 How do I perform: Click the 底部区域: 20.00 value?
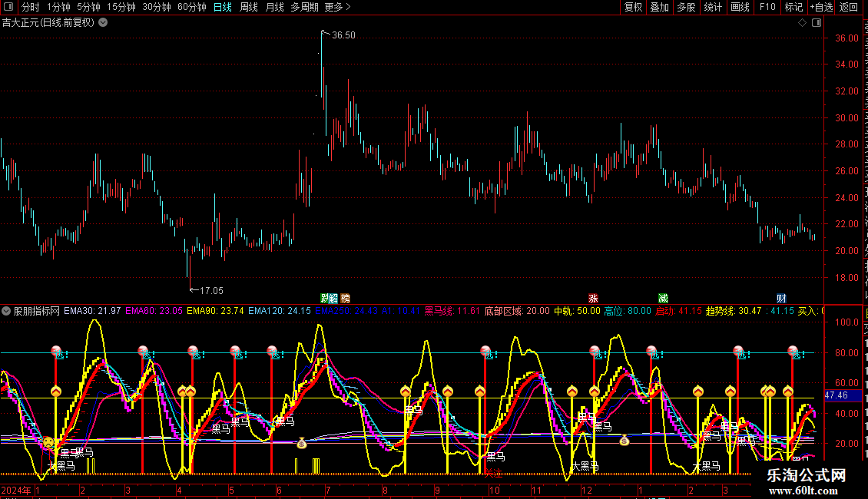(x=517, y=311)
